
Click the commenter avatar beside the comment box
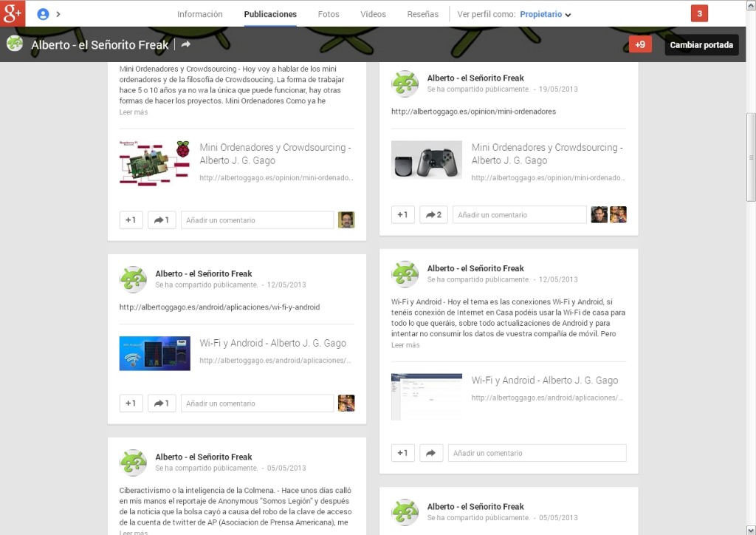pos(346,219)
